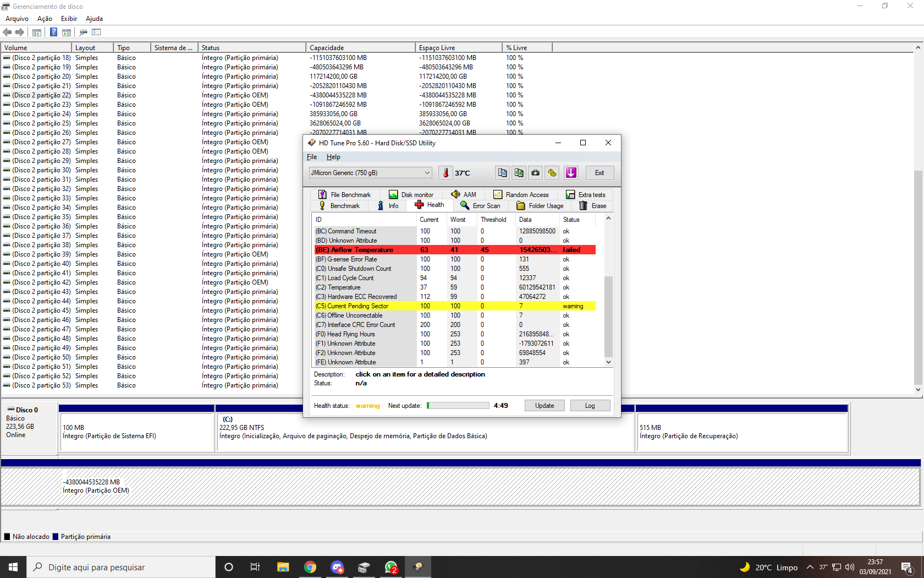Image resolution: width=924 pixels, height=578 pixels.
Task: Sort volumes by the Volume column header
Action: click(36, 48)
